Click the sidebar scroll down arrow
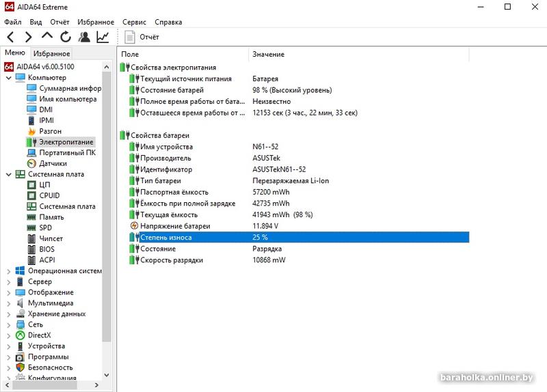The image size is (547, 392). 107,375
